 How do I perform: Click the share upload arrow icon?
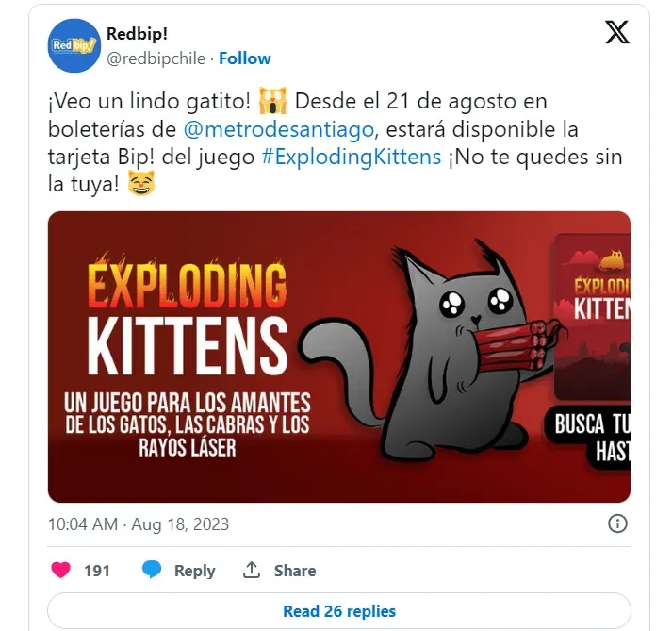(x=252, y=570)
